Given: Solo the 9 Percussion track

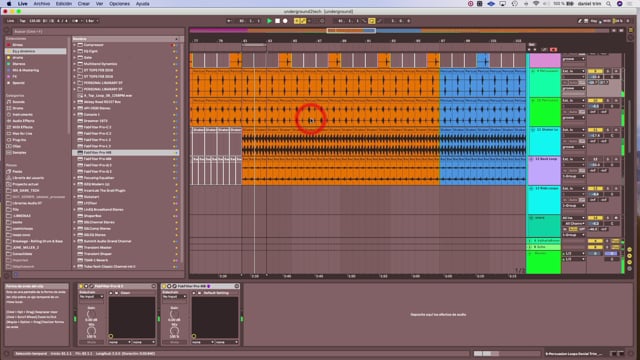Looking at the screenshot, I should [608, 71].
